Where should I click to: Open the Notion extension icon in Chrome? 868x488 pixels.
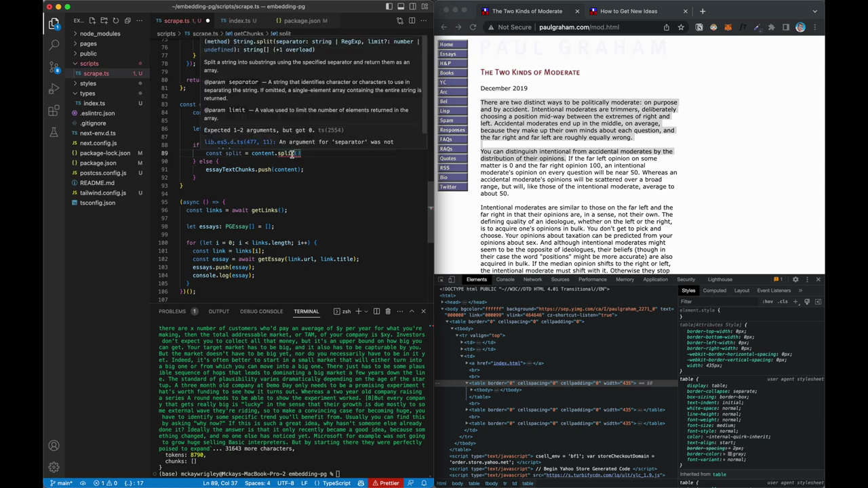699,27
